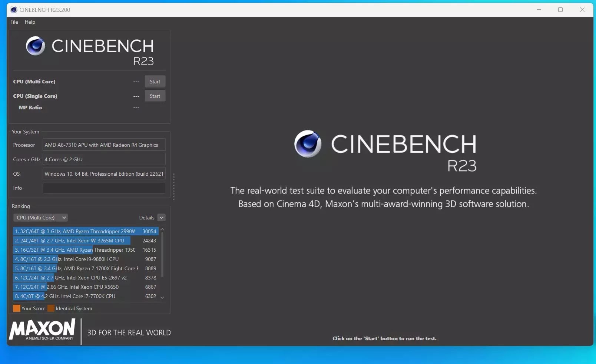Click the Processor field showing AMD A6-7310

pyautogui.click(x=104, y=145)
